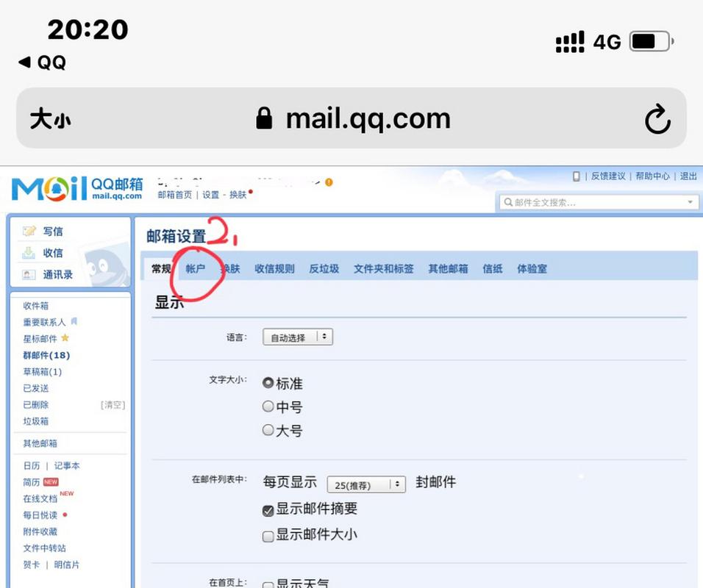Switch to the 常规 tab

click(x=161, y=269)
